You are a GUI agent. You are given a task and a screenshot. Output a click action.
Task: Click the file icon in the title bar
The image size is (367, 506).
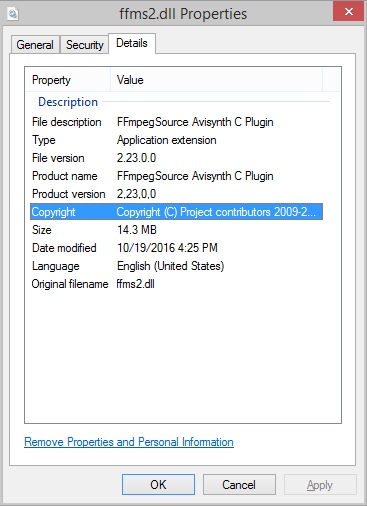tap(13, 14)
